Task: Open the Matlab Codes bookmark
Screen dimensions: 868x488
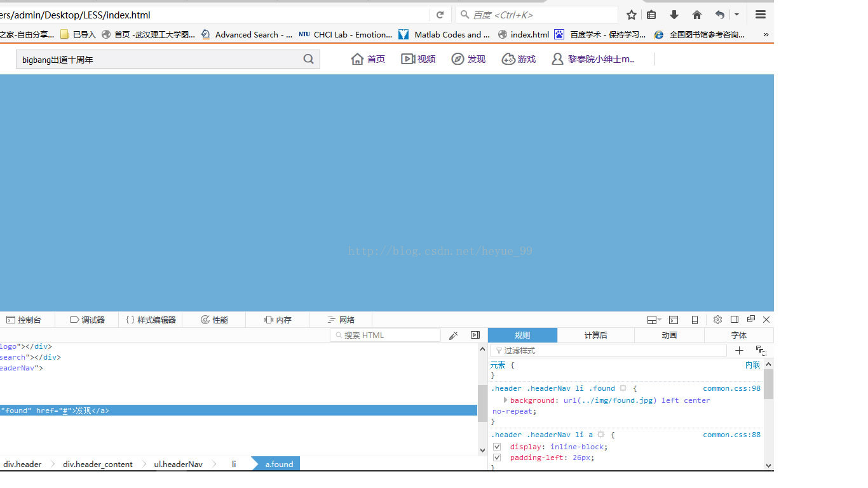Action: coord(444,35)
